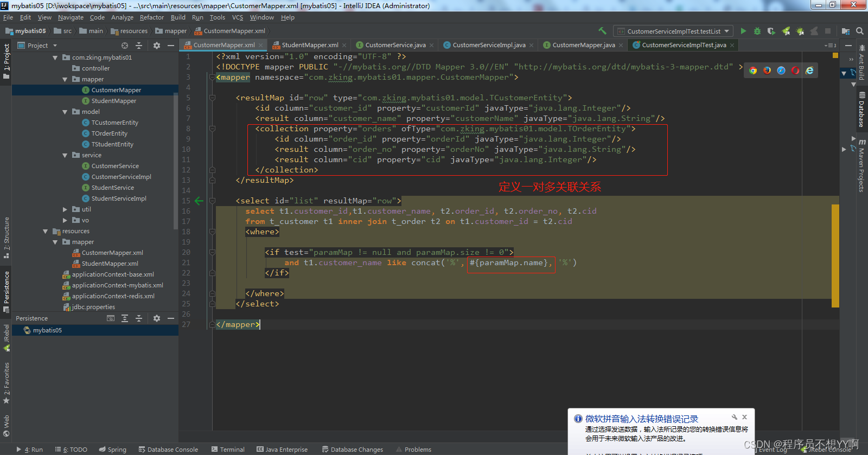The image size is (868, 455).
Task: Collapse the mapper package under mybatis01
Action: coord(65,79)
